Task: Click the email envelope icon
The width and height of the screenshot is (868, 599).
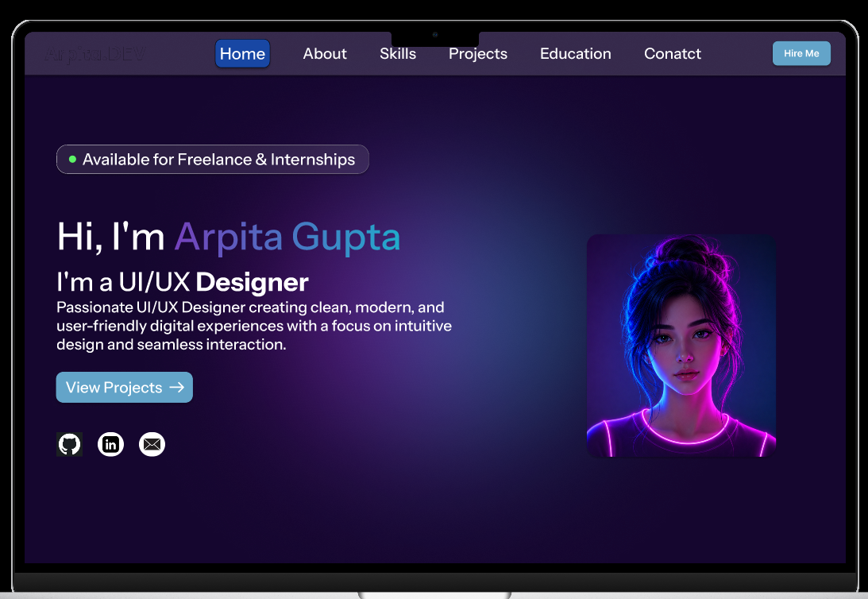Action: pos(152,444)
